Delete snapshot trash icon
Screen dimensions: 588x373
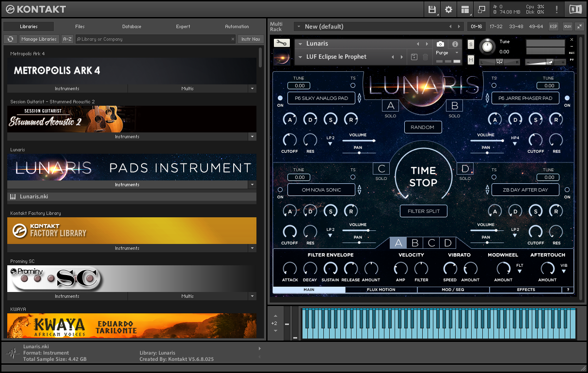tap(425, 57)
